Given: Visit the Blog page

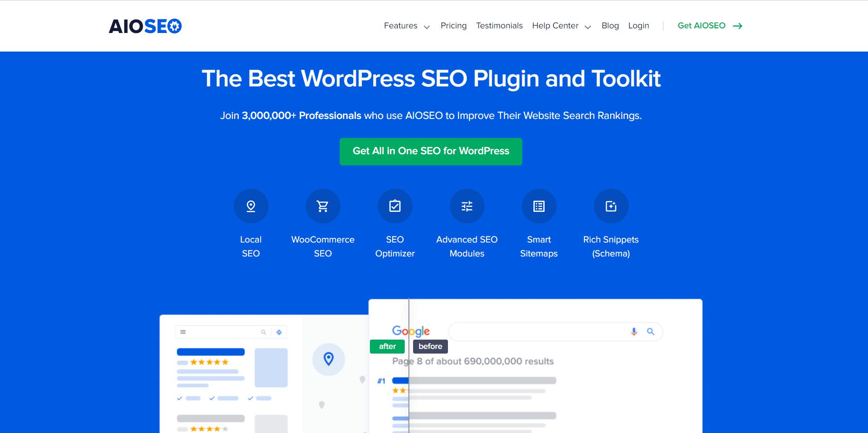Looking at the screenshot, I should click(x=610, y=26).
